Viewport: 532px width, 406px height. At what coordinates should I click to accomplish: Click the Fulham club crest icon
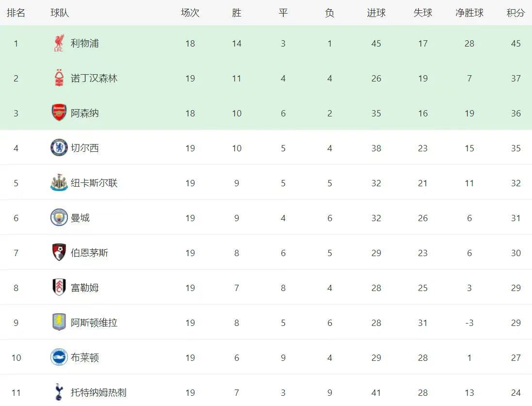(x=59, y=288)
